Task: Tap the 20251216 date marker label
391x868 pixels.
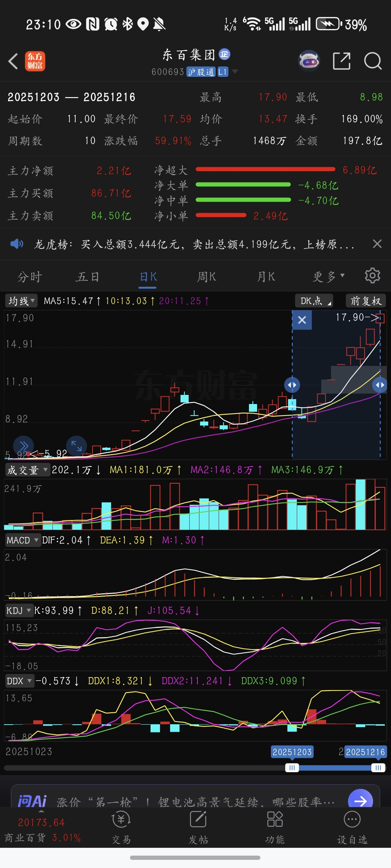Action: coord(365,752)
